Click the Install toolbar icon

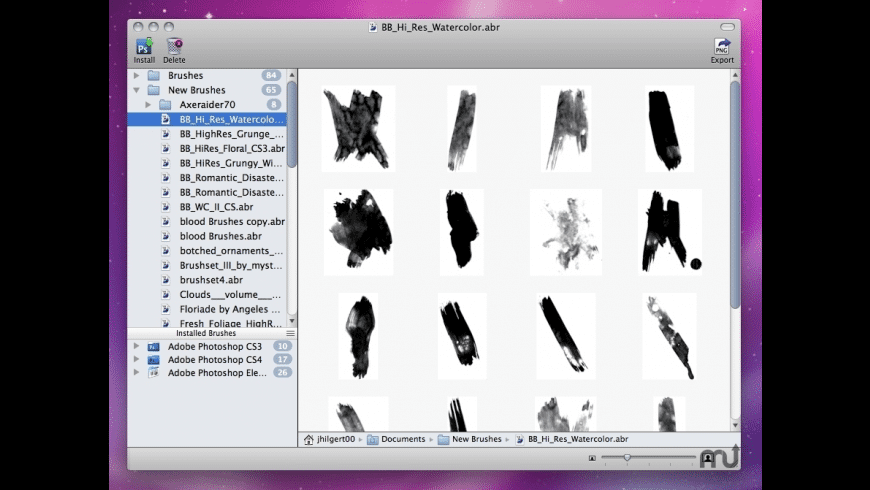144,46
